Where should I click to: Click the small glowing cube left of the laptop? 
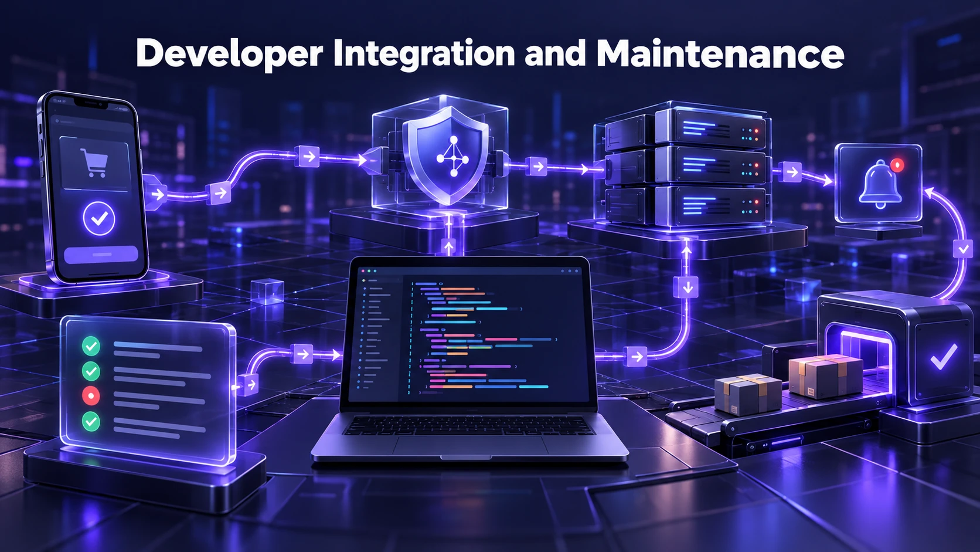pyautogui.click(x=267, y=292)
